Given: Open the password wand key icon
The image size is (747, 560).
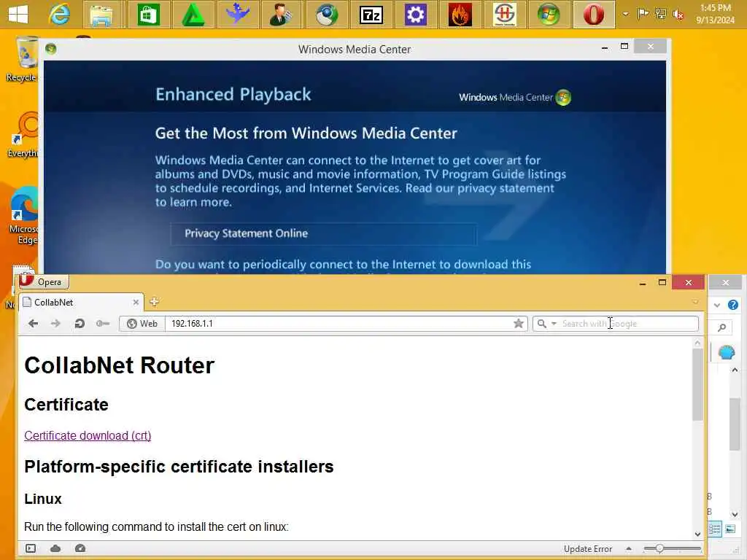Looking at the screenshot, I should click(102, 324).
